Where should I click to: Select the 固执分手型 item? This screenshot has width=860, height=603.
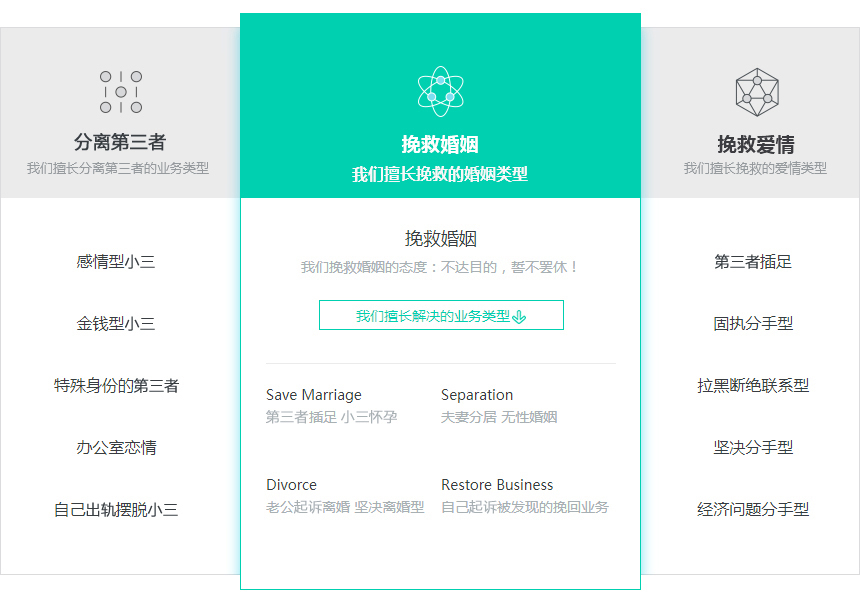pos(753,324)
